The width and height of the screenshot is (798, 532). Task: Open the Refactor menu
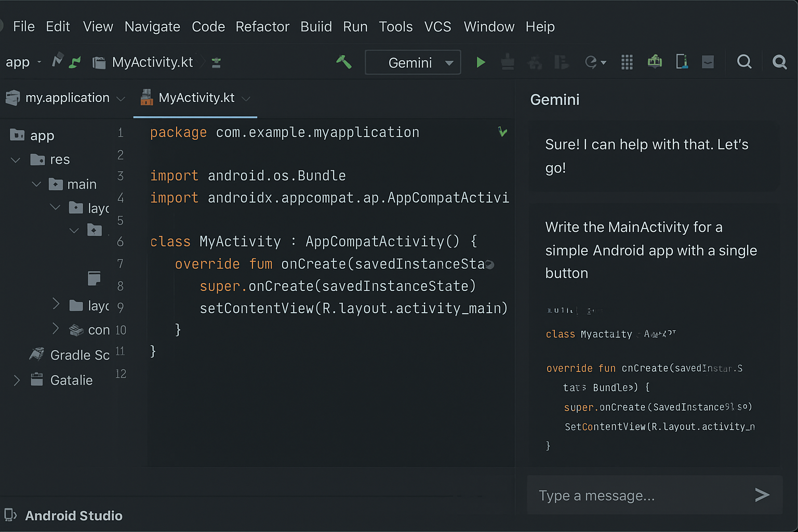[x=262, y=26]
